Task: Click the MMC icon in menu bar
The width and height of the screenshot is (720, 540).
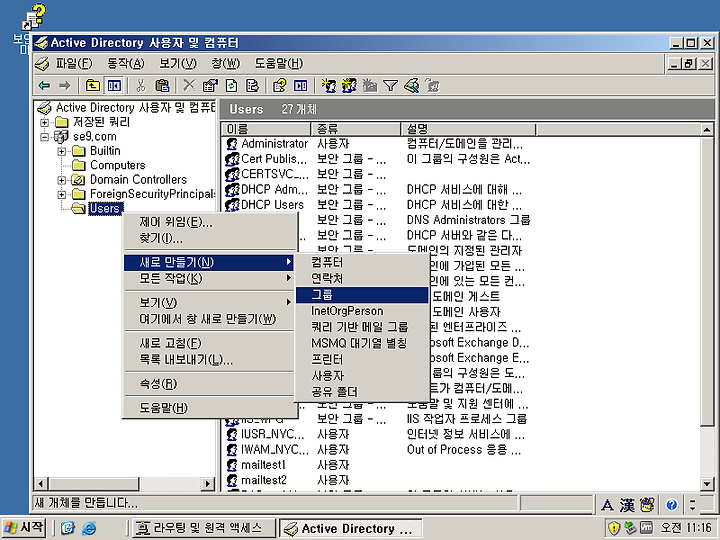Action: coord(42,64)
